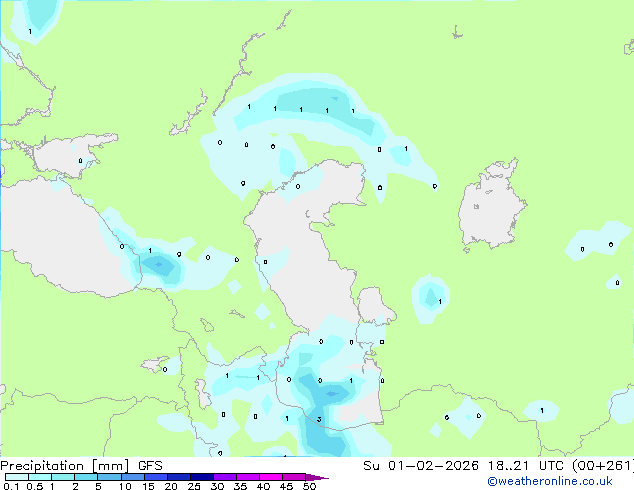The height and width of the screenshot is (490, 634).
Task: Click the "0.5" legend scale label
Action: point(34,486)
